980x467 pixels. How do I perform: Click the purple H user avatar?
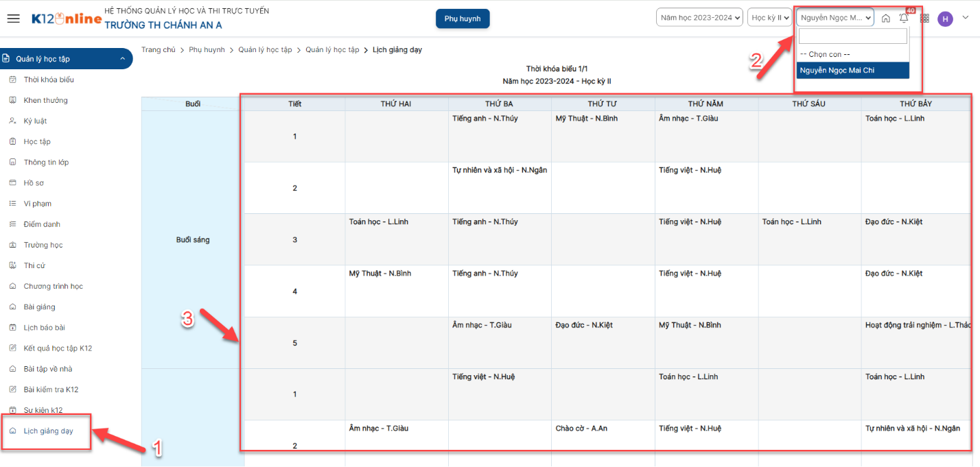tap(945, 19)
